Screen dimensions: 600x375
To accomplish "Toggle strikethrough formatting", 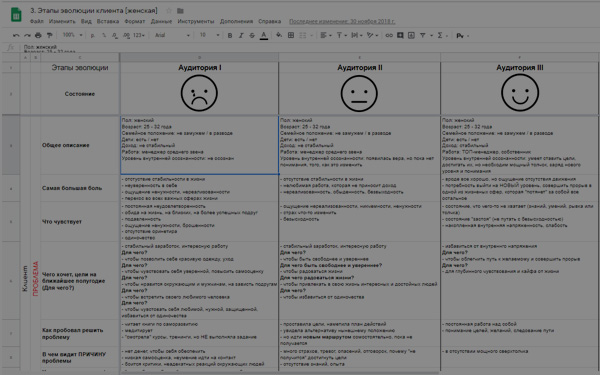I will point(252,35).
